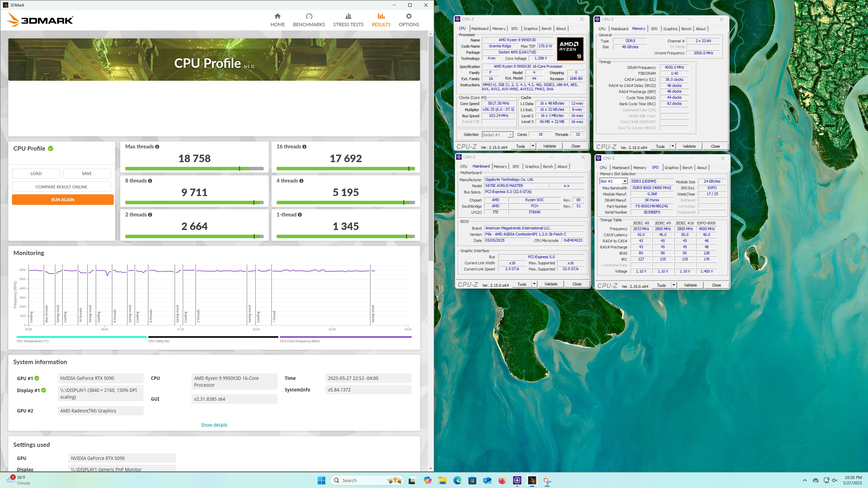The width and height of the screenshot is (868, 488).
Task: Click the 8 threads score bar
Action: point(195,203)
